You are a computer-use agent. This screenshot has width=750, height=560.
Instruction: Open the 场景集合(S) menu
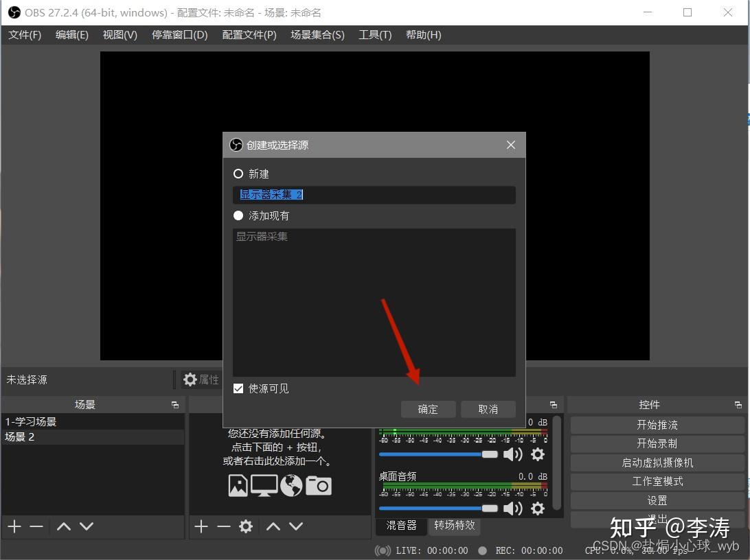point(317,35)
